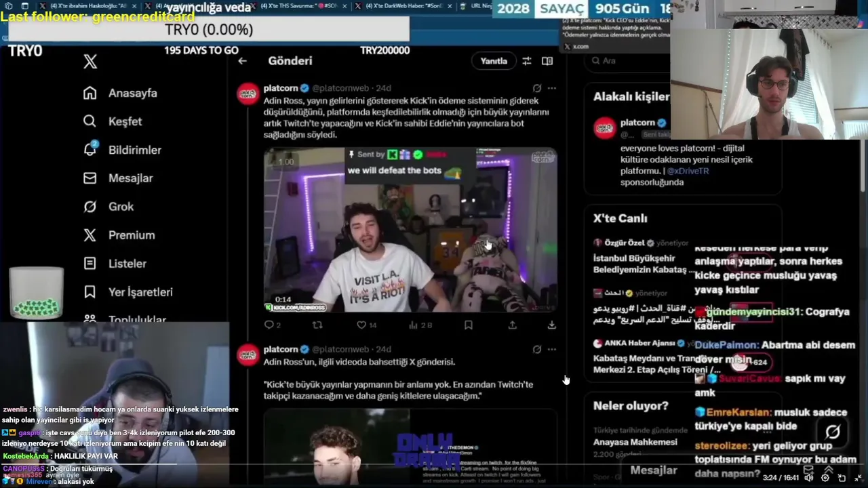Open the Anasayfa home icon
This screenshot has height=488, width=868.
[90, 93]
